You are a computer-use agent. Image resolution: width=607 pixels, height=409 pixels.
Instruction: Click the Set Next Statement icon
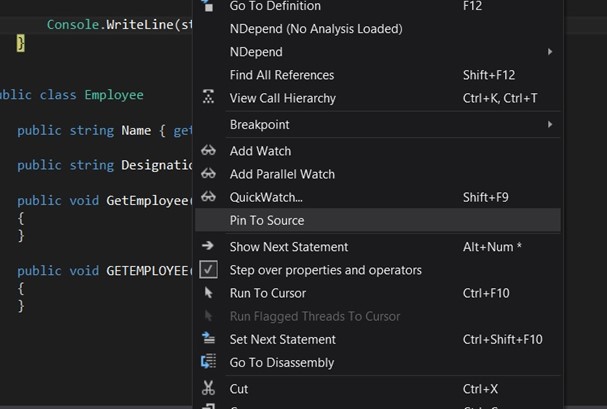208,338
